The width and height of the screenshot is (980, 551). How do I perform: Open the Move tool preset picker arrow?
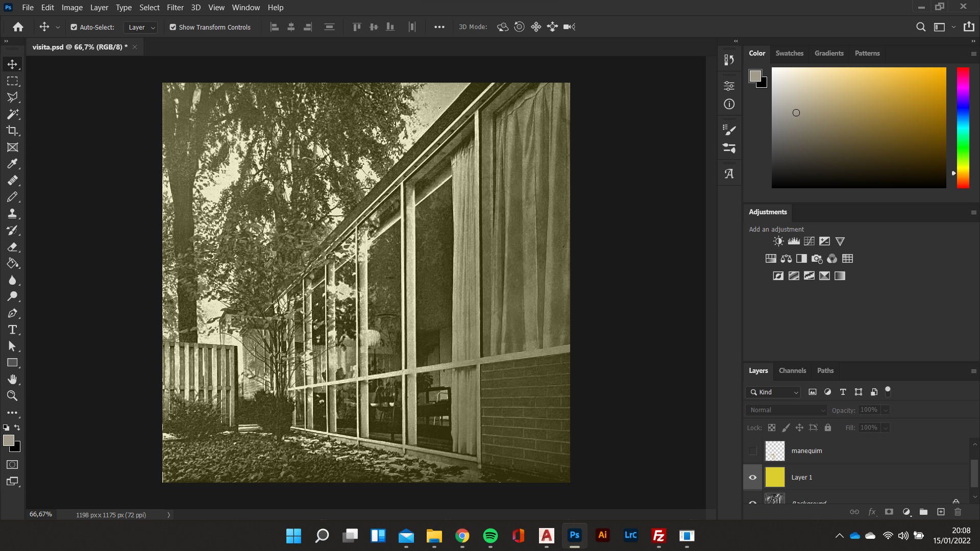58,27
